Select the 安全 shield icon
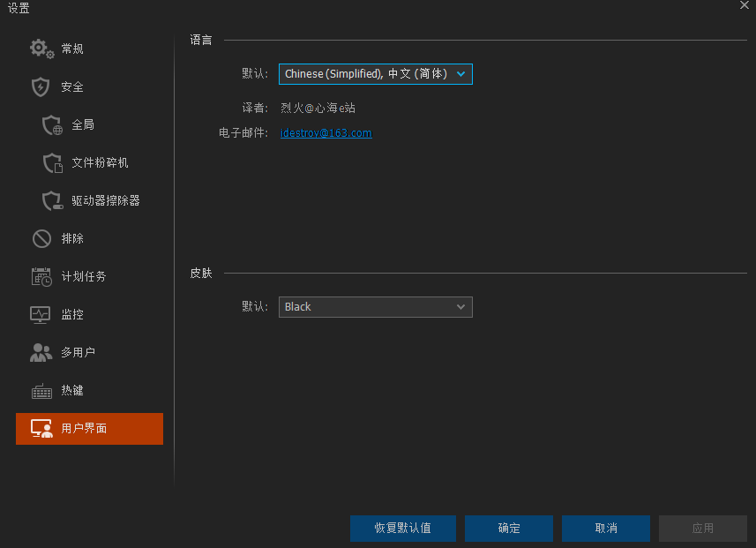 click(x=41, y=86)
